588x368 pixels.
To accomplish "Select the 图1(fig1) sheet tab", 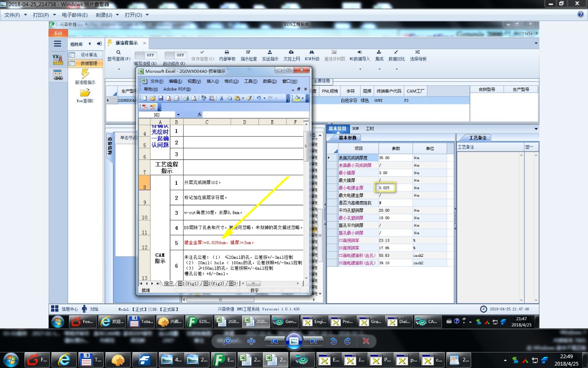I will [188, 283].
